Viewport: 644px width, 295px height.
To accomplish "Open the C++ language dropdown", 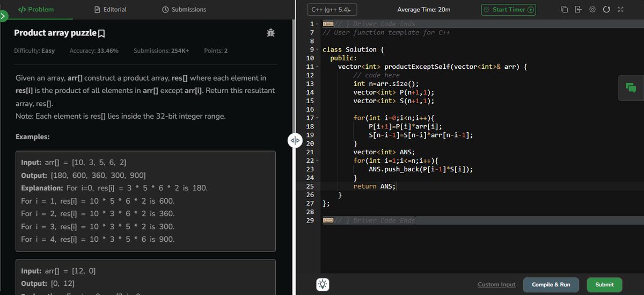I will coord(333,10).
